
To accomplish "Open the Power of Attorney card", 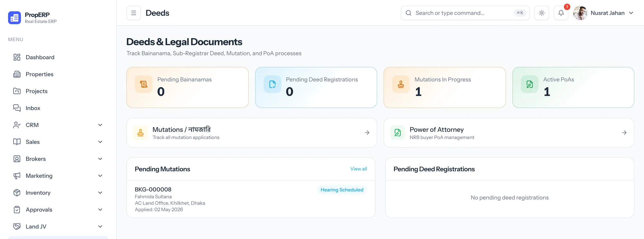I will [x=509, y=133].
